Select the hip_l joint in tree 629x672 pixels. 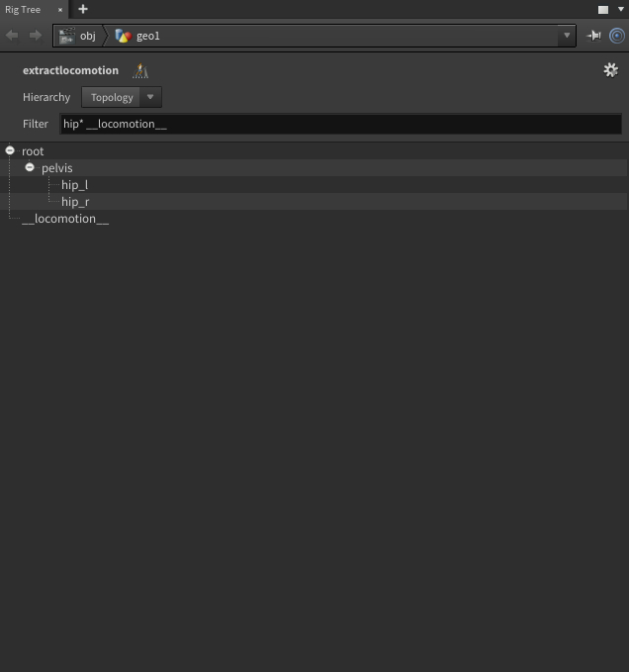(x=74, y=185)
